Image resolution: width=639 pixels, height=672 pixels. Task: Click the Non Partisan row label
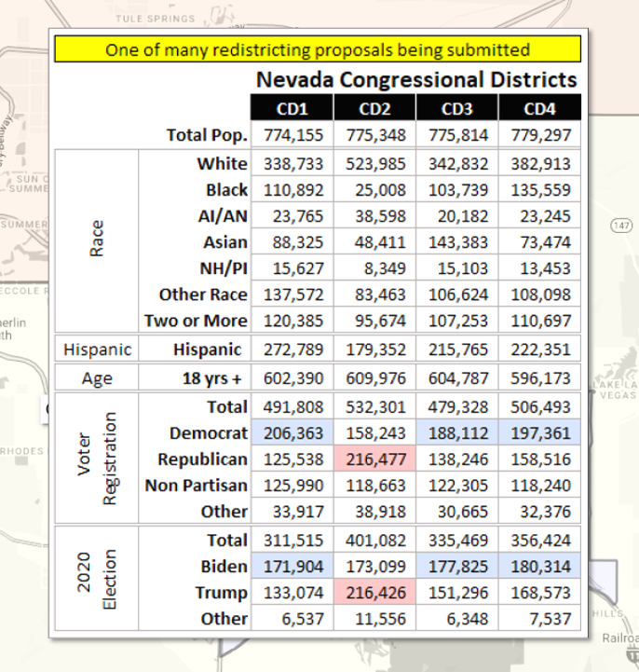click(x=196, y=486)
